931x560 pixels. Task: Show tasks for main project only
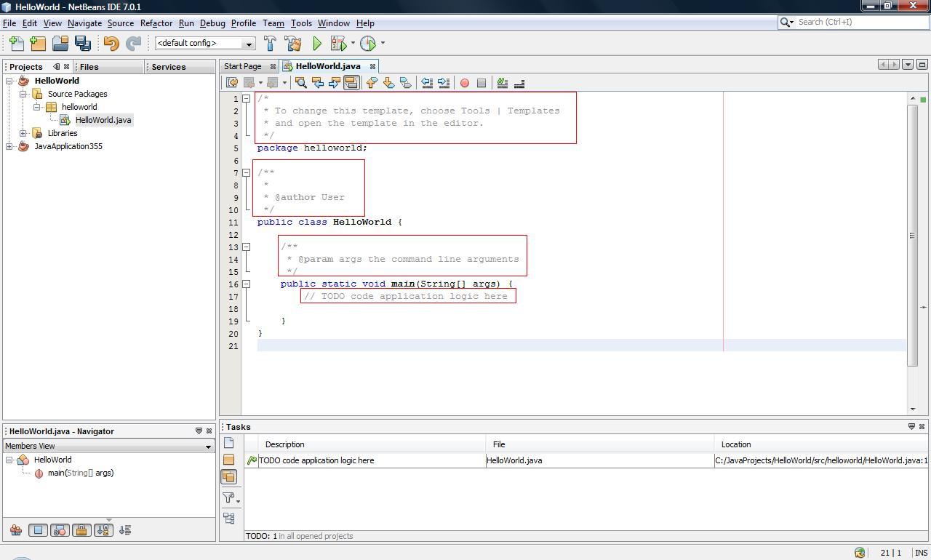click(228, 460)
